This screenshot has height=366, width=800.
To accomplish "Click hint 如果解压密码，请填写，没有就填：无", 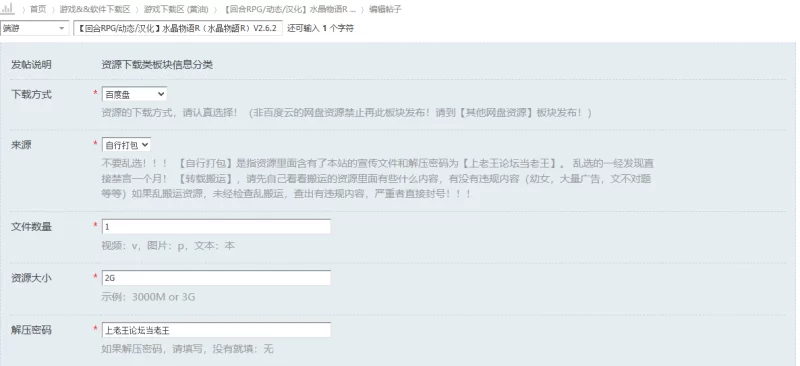I will tap(188, 349).
